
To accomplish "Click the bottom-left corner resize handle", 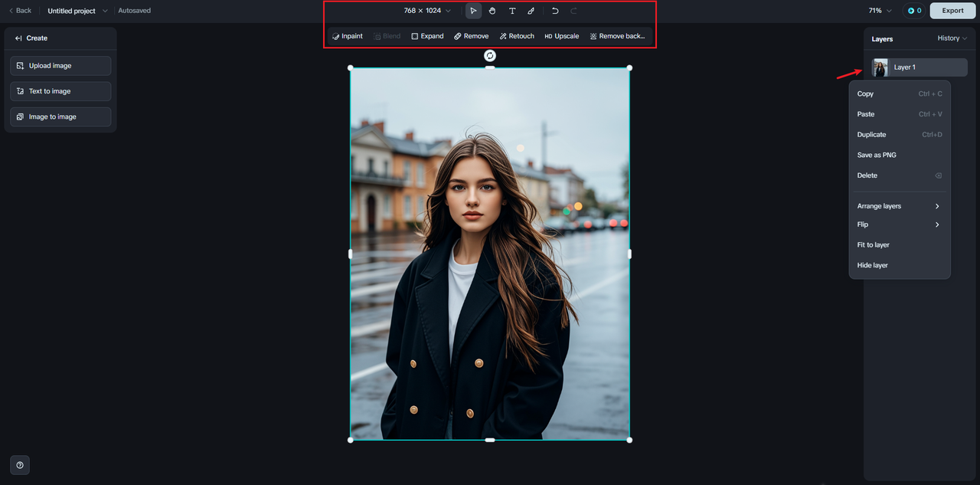I will point(351,440).
